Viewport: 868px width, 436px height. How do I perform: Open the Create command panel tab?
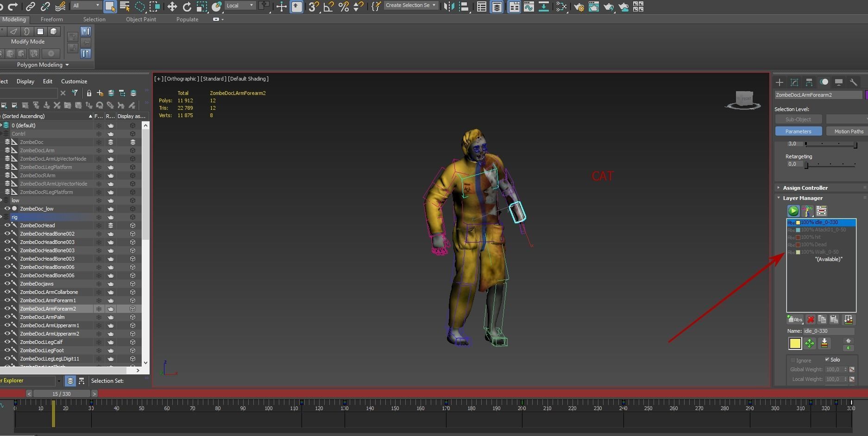(780, 82)
